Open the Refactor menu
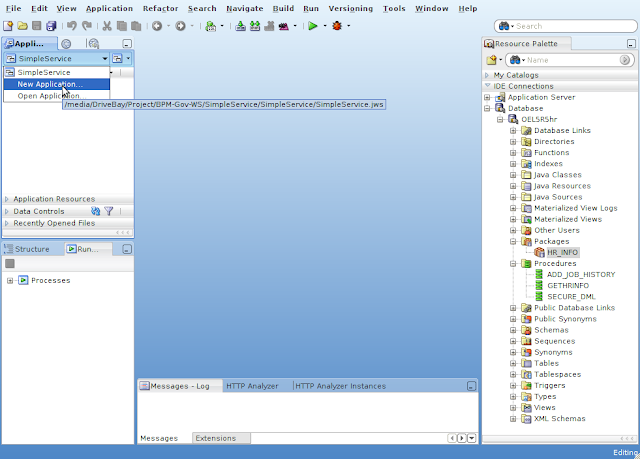Screen dimensions: 640x459 (160, 8)
